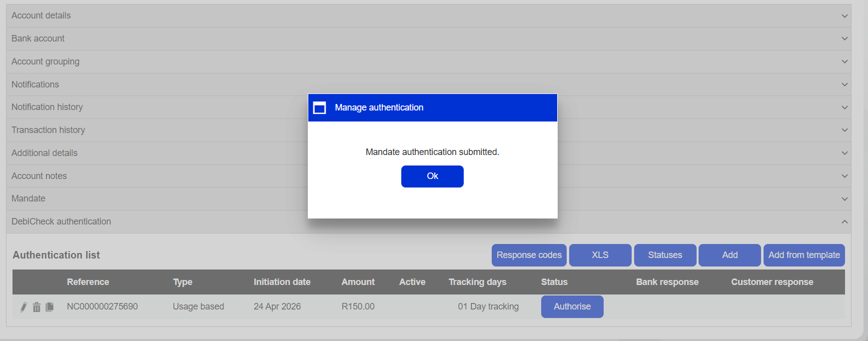Open the Notifications panel header
The width and height of the screenshot is (868, 341).
coord(429,84)
